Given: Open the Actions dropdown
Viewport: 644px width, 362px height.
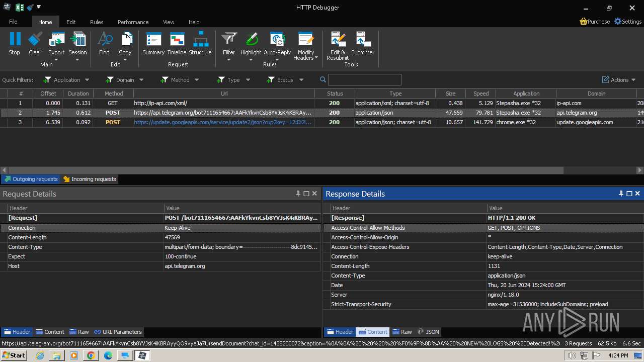Looking at the screenshot, I should [x=619, y=80].
